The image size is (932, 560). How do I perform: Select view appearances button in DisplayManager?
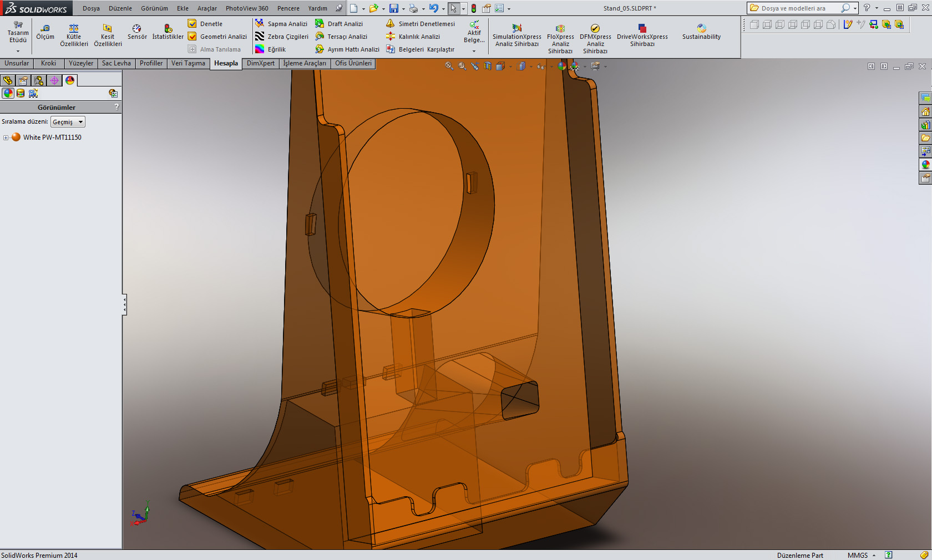(8, 93)
